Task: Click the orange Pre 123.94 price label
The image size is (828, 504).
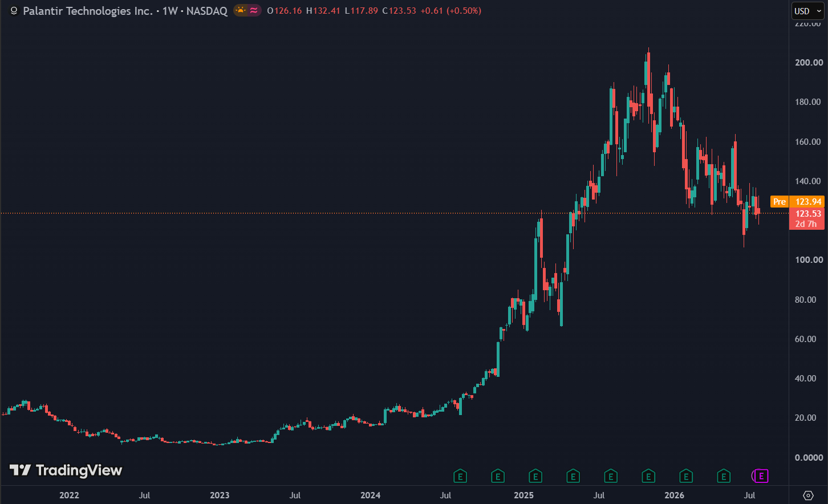Action: pos(797,201)
